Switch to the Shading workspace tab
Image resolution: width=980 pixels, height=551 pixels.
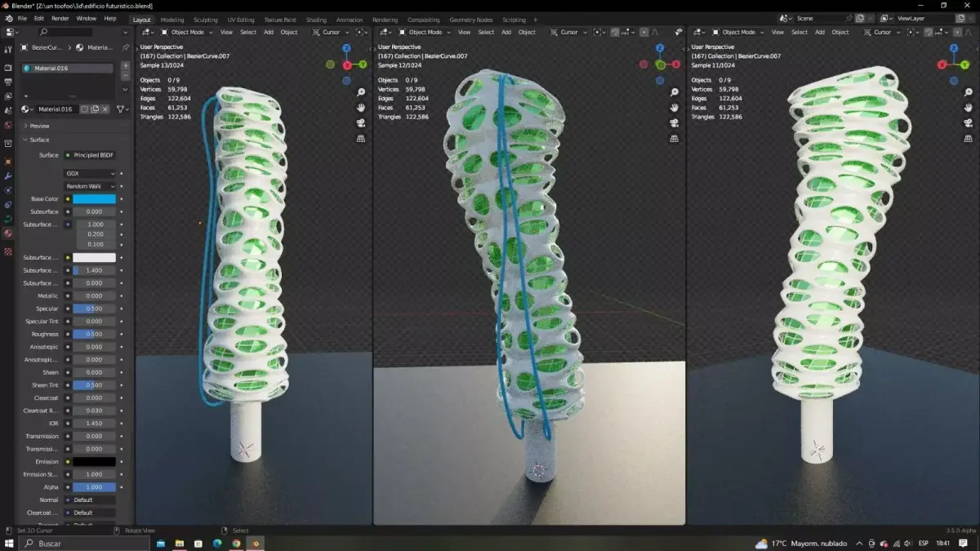(x=316, y=20)
